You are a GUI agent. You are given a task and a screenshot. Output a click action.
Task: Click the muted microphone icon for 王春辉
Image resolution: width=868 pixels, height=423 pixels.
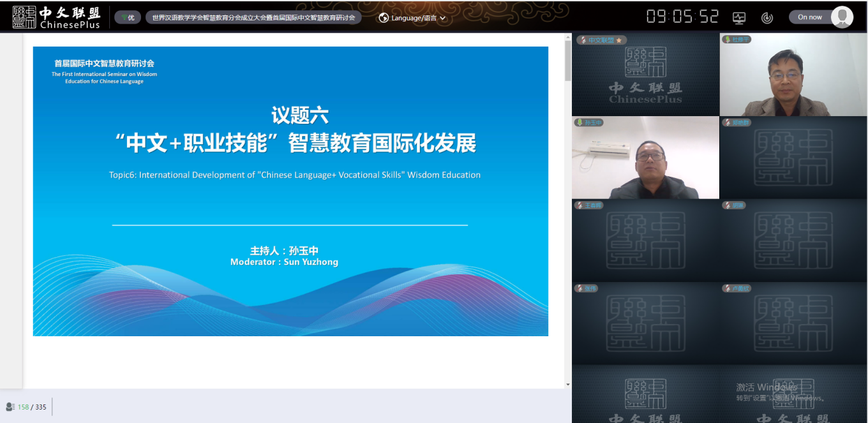click(x=581, y=205)
